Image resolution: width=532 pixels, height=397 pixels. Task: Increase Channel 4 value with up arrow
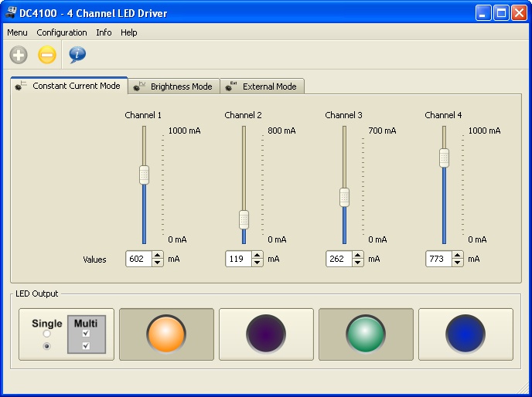point(457,256)
